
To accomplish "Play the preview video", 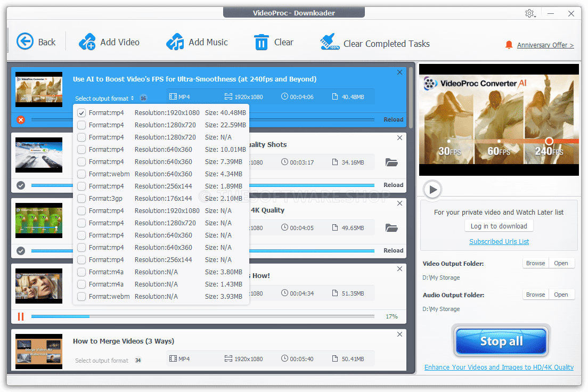I will 433,190.
